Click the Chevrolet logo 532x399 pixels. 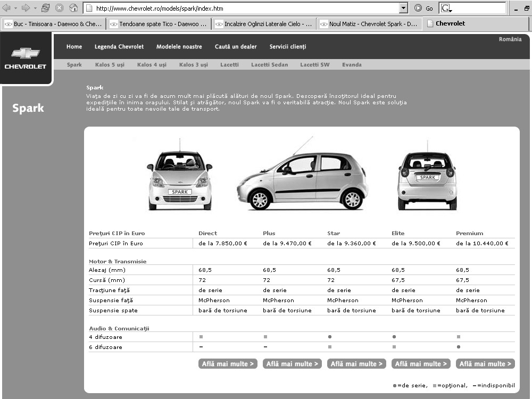tap(26, 58)
